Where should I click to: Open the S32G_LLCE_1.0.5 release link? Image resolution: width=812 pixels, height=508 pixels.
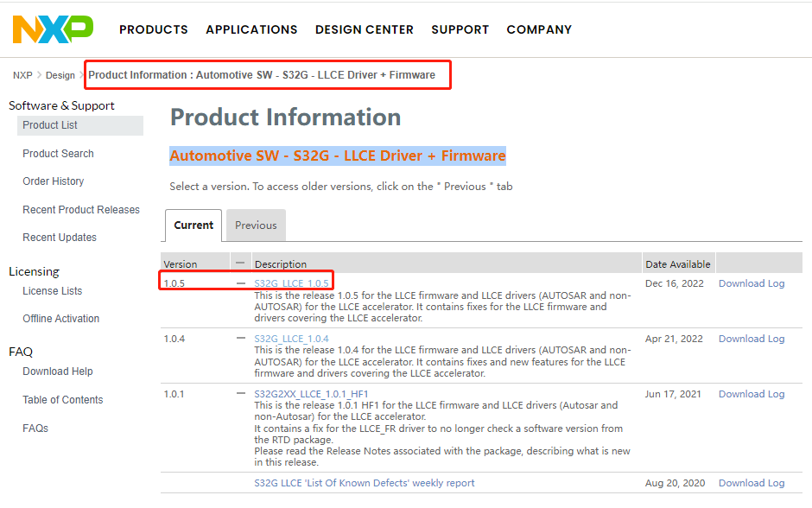coord(291,283)
